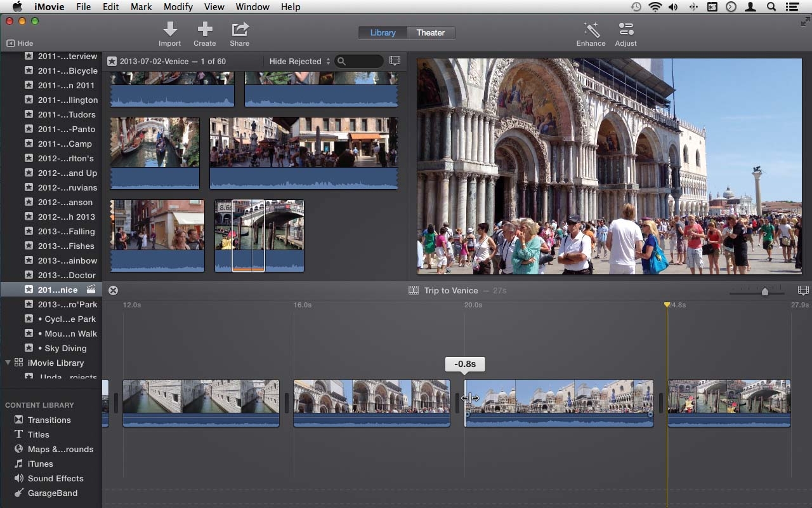
Task: Open iTunes in the Content Library
Action: (x=41, y=464)
